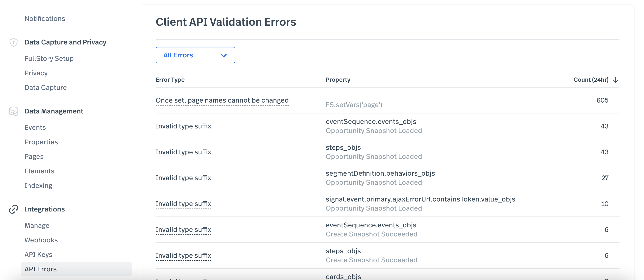Go to API Keys page
The image size is (644, 280).
coord(38,255)
